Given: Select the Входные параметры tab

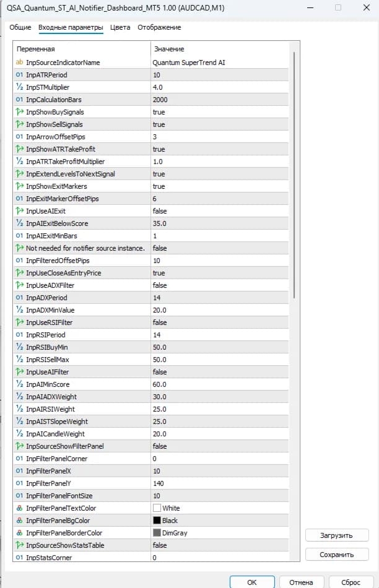Looking at the screenshot, I should pyautogui.click(x=71, y=27).
